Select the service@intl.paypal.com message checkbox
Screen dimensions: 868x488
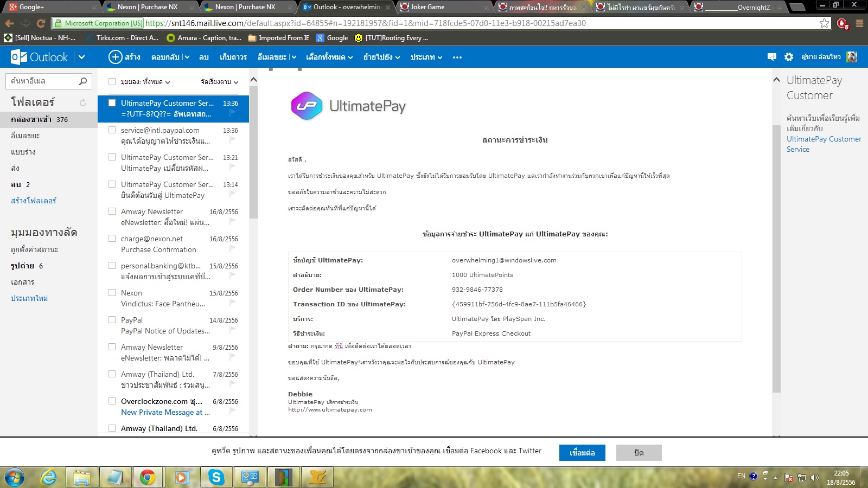pyautogui.click(x=112, y=130)
